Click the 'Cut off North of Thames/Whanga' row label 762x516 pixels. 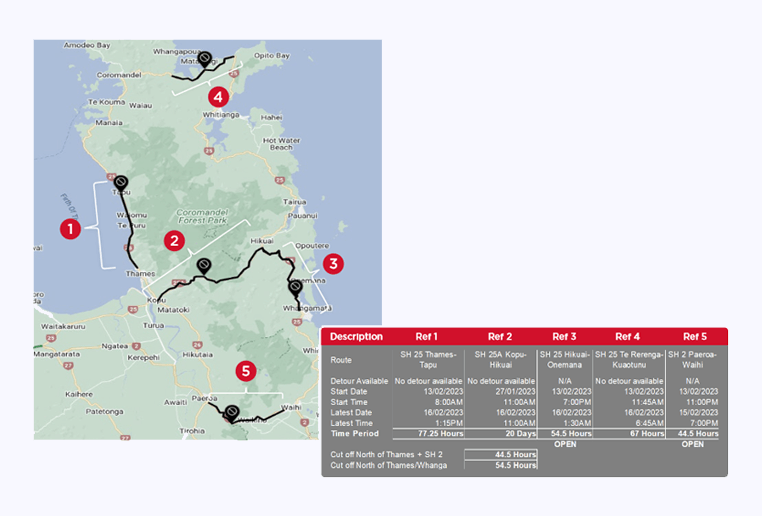[x=389, y=465]
